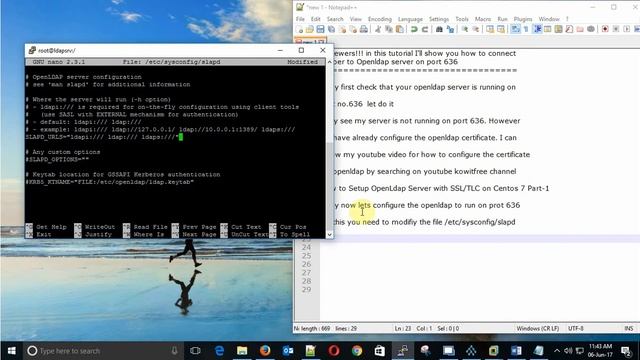
Task: Open the Settings menu
Action: tap(439, 19)
